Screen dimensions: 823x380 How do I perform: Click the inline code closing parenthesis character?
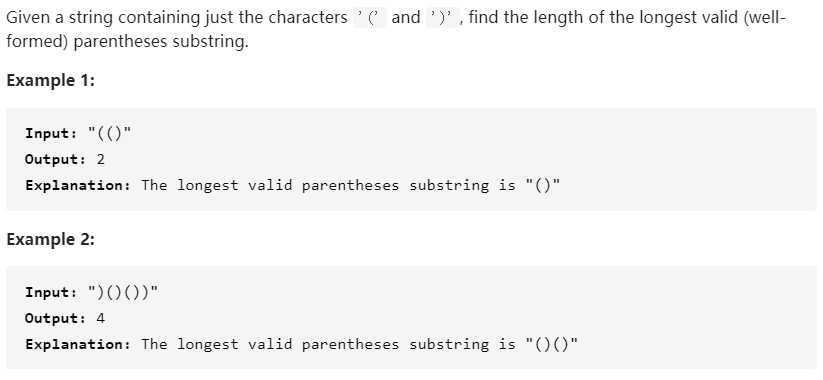tap(442, 18)
